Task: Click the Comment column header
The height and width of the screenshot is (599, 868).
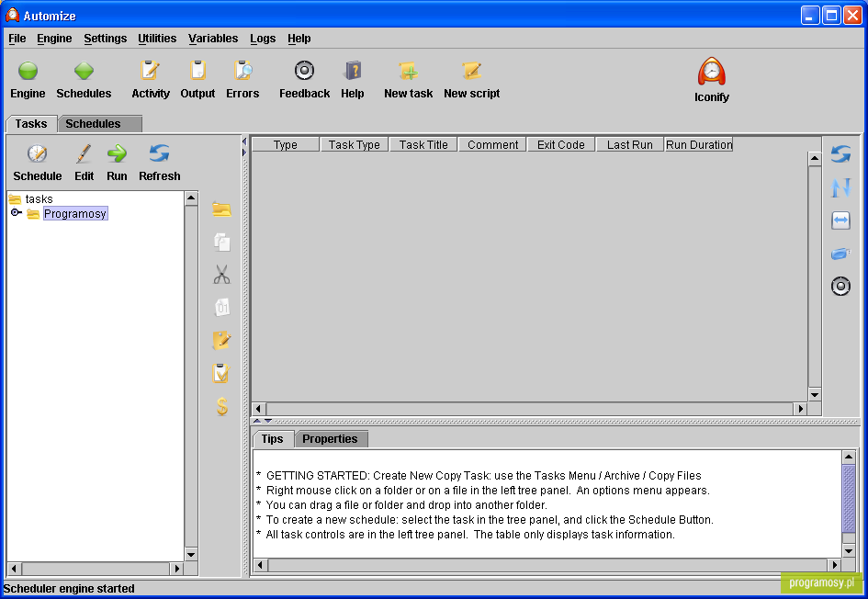Action: (492, 144)
